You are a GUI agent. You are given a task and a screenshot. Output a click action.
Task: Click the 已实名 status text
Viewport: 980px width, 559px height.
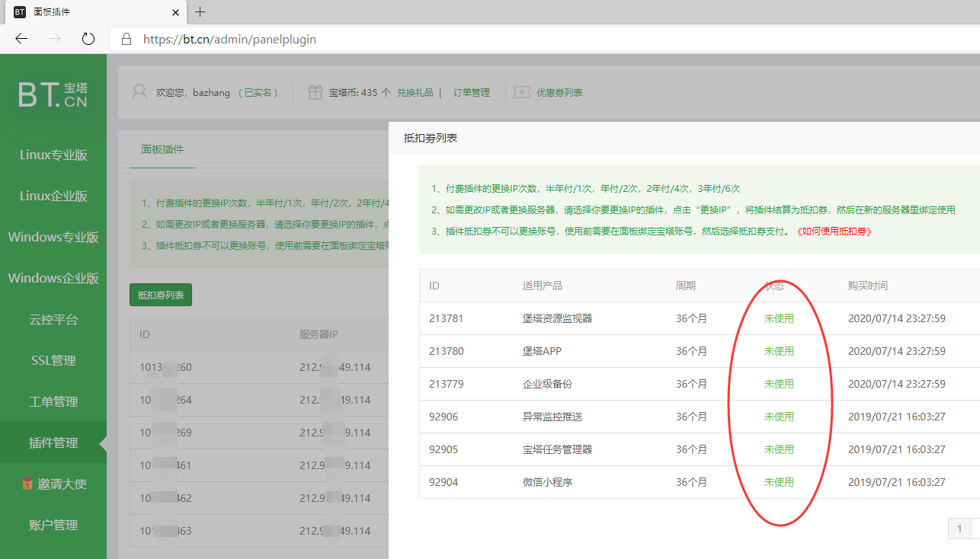point(257,92)
